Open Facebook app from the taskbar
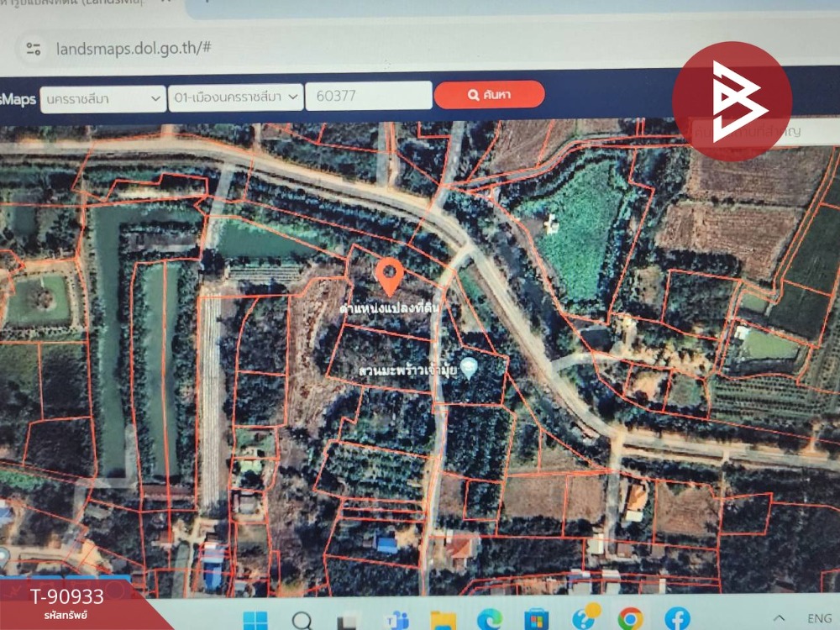The image size is (840, 630). 677,619
